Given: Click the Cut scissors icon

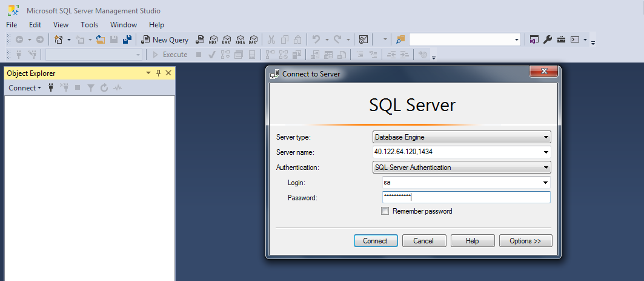Looking at the screenshot, I should pyautogui.click(x=271, y=39).
